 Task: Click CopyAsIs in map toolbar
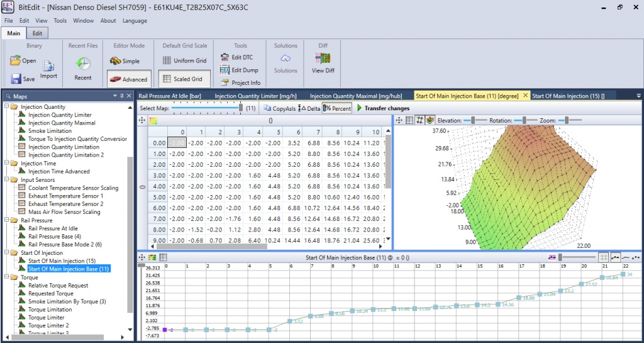tap(279, 108)
